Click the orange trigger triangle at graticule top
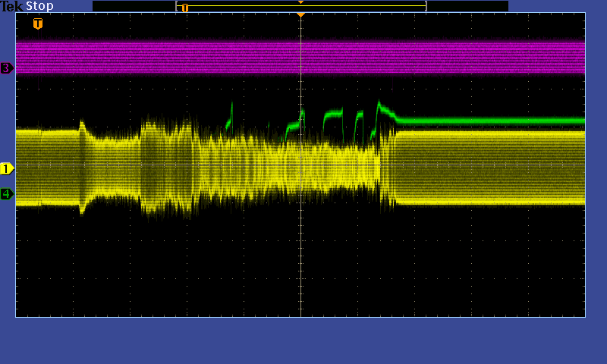Image resolution: width=607 pixels, height=364 pixels. coord(300,15)
